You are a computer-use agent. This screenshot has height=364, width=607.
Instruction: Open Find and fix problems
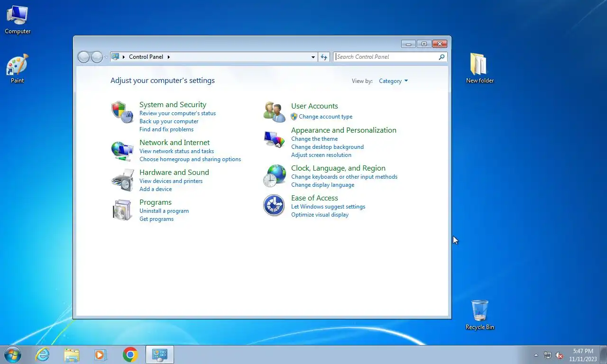coord(166,129)
